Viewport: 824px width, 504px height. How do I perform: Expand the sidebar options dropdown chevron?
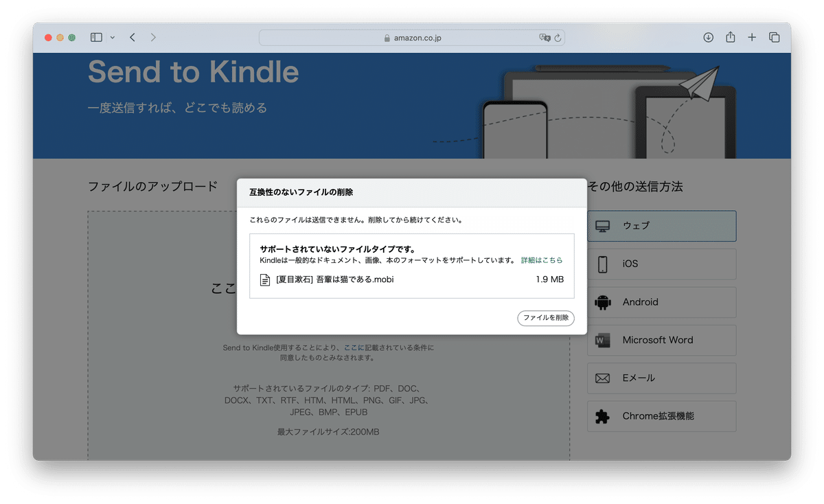pyautogui.click(x=113, y=38)
